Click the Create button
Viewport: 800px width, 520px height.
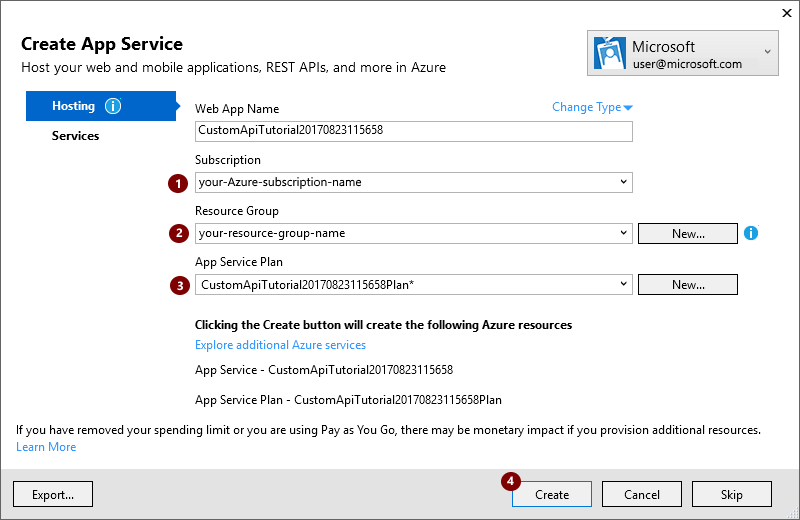point(552,494)
